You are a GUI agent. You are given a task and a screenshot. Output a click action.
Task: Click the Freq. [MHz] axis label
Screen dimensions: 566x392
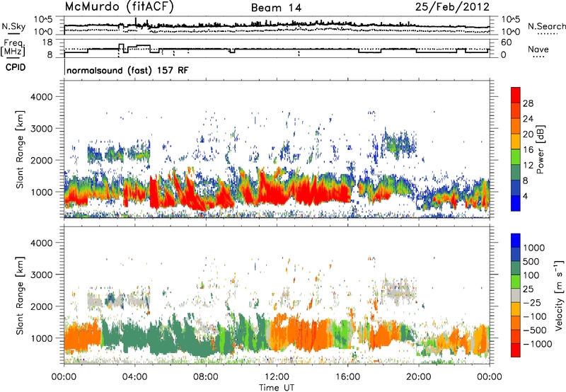tap(13, 47)
